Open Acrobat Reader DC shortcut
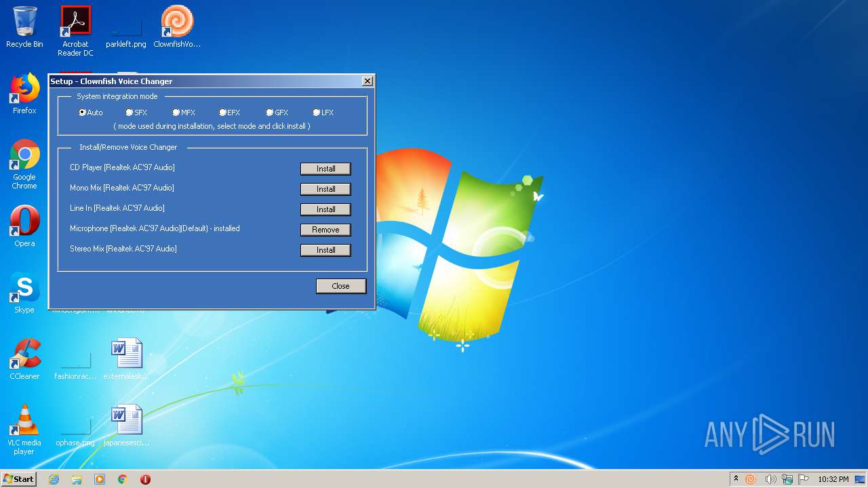 75,31
